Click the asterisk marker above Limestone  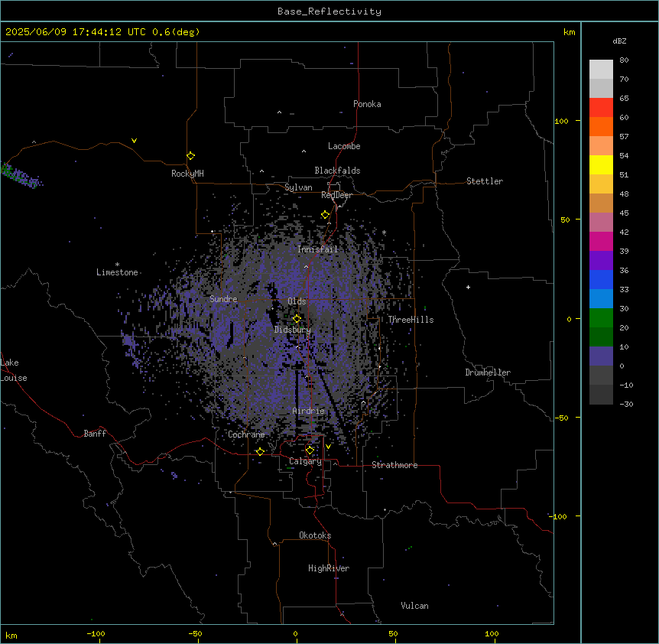(x=117, y=265)
